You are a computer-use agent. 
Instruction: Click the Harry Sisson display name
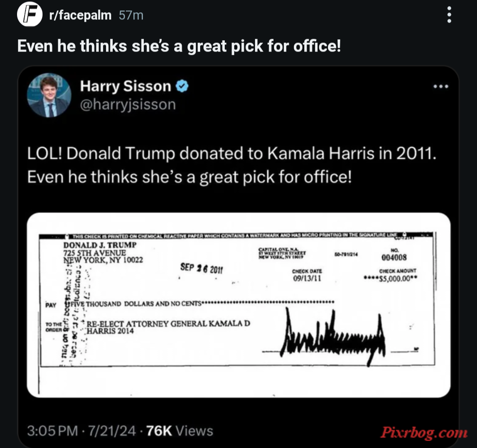point(126,86)
